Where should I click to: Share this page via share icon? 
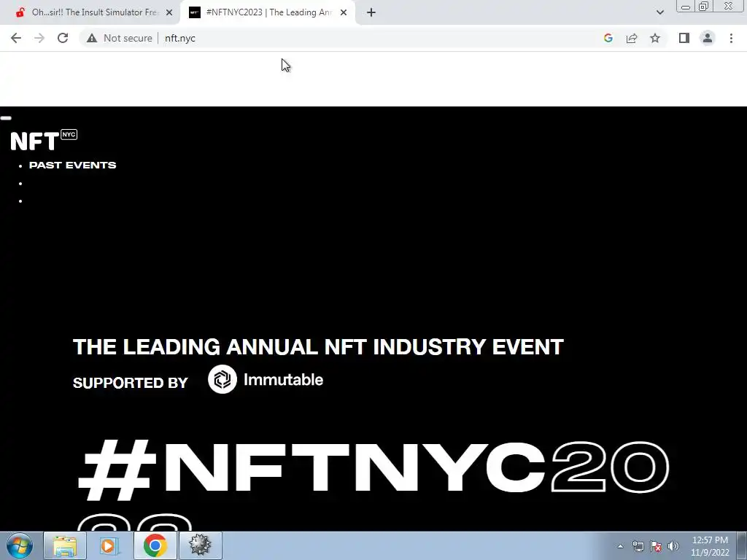coord(632,38)
